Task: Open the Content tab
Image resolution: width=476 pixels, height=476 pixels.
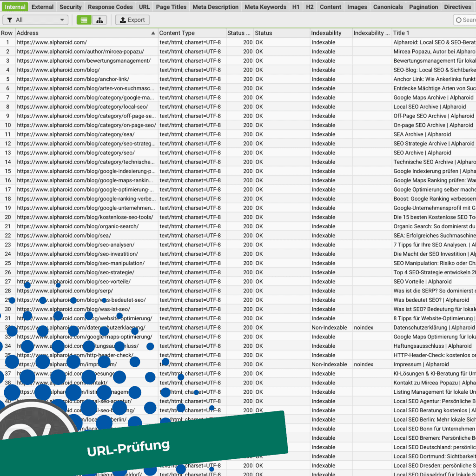Action: pyautogui.click(x=331, y=7)
